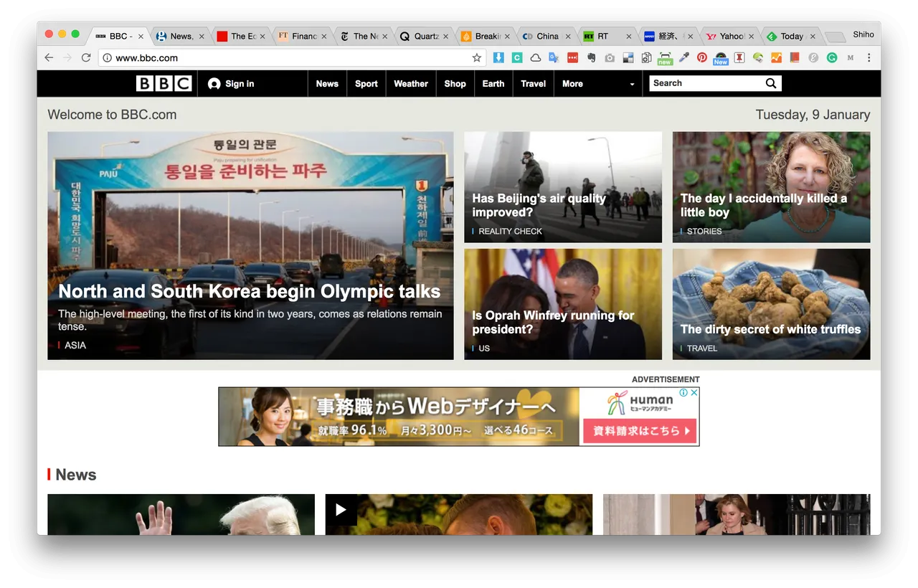Open 'Is Oprah Winfrey running for president?'
The image size is (918, 588).
pos(553,322)
